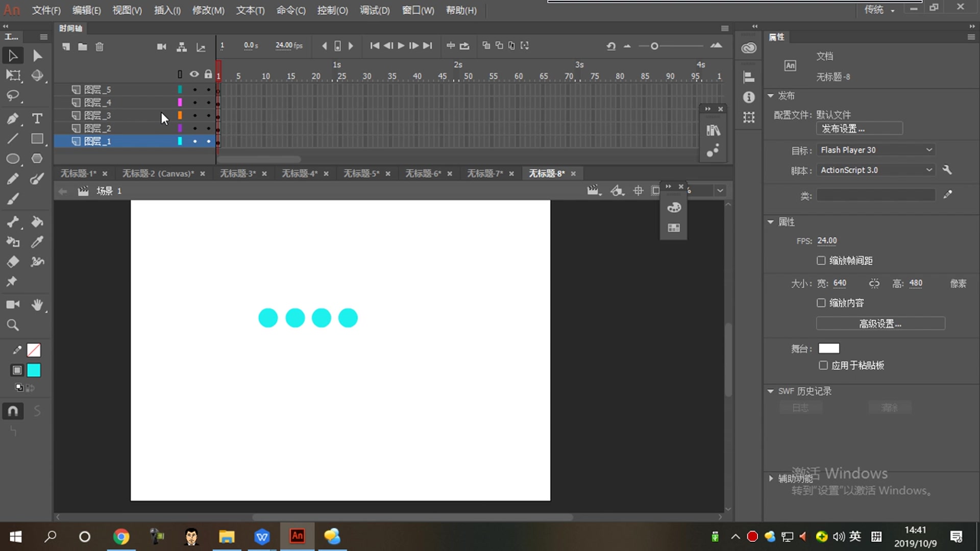Click the 高级设置 button
980x551 pixels.
880,323
